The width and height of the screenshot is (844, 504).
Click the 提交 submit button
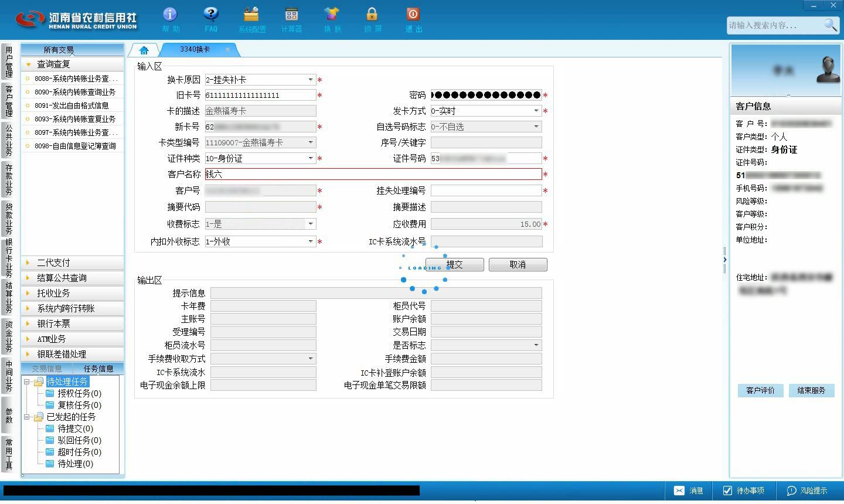click(x=455, y=264)
